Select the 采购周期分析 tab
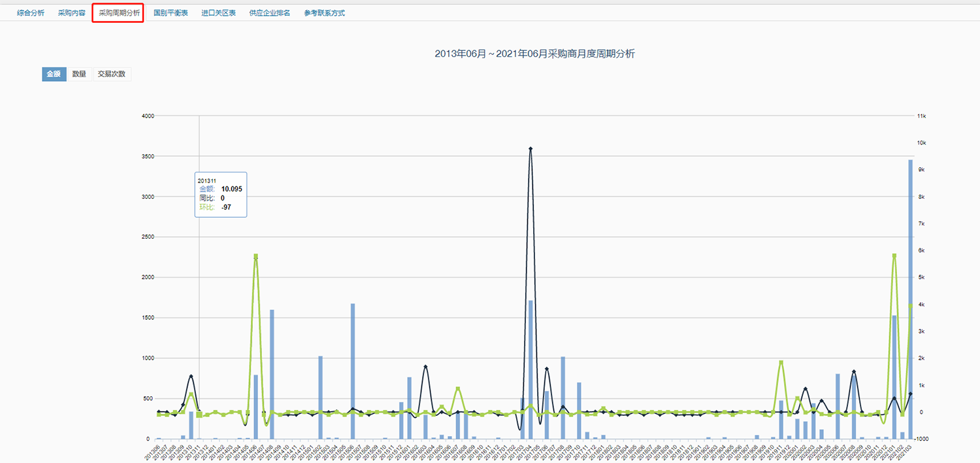 coord(119,13)
